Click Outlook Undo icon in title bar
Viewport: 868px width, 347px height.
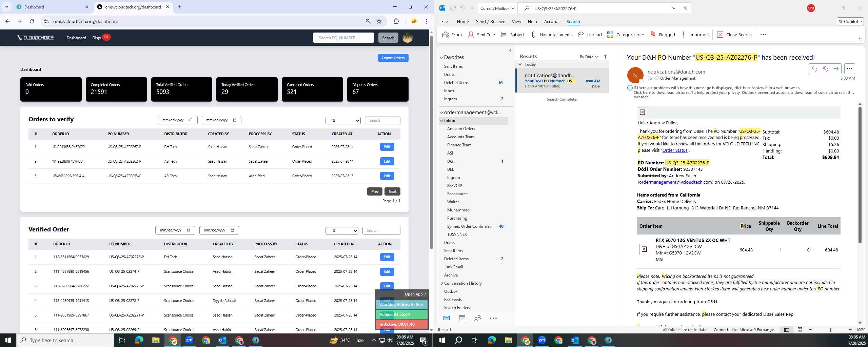(x=462, y=8)
